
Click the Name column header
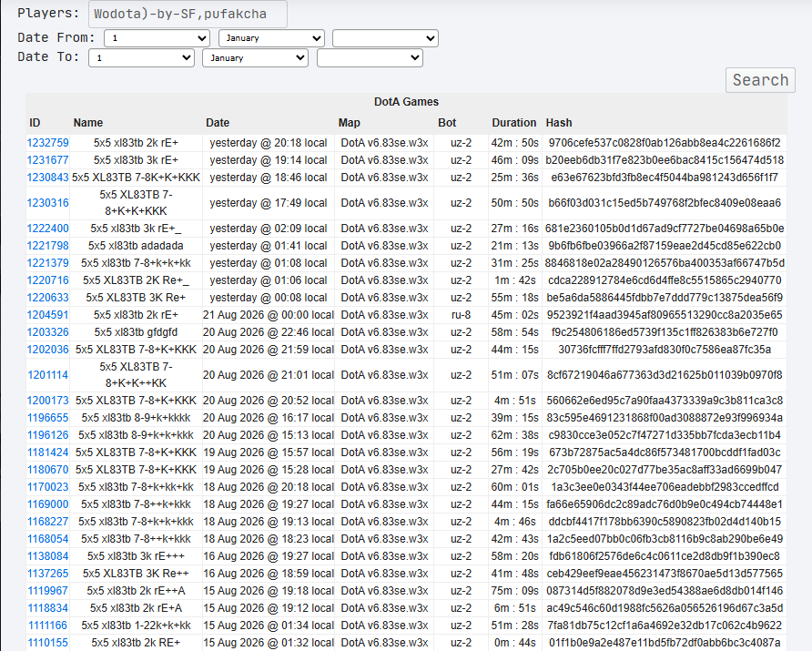(x=88, y=123)
